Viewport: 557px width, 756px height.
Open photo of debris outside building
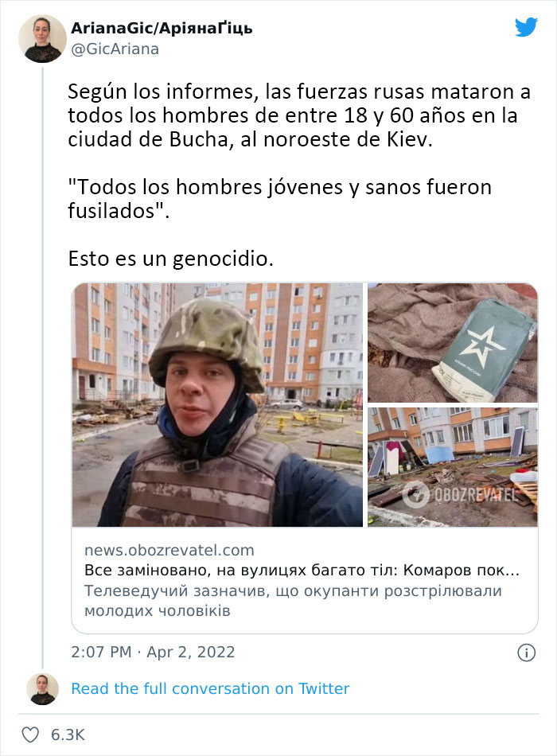coord(452,467)
